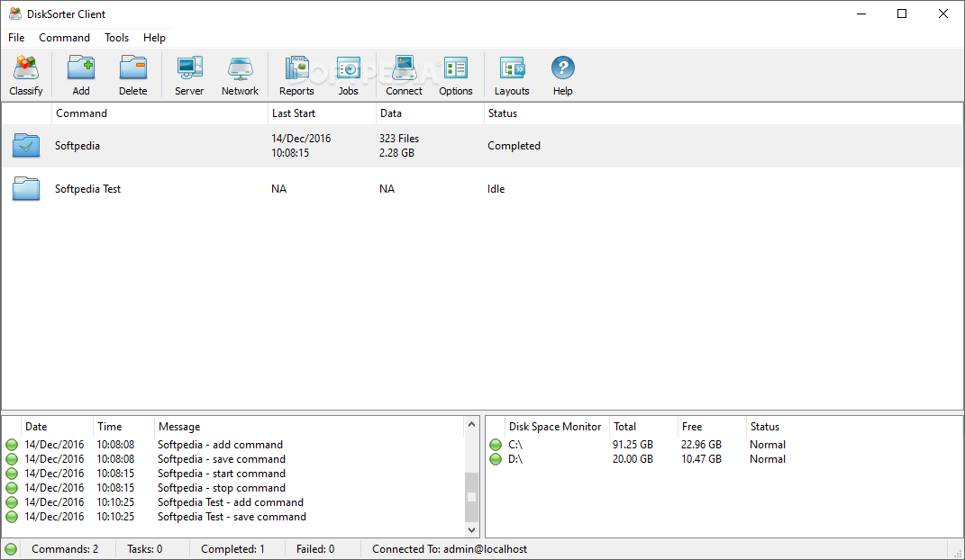Click the Free column header
Viewport: 965px width, 560px height.
point(712,427)
